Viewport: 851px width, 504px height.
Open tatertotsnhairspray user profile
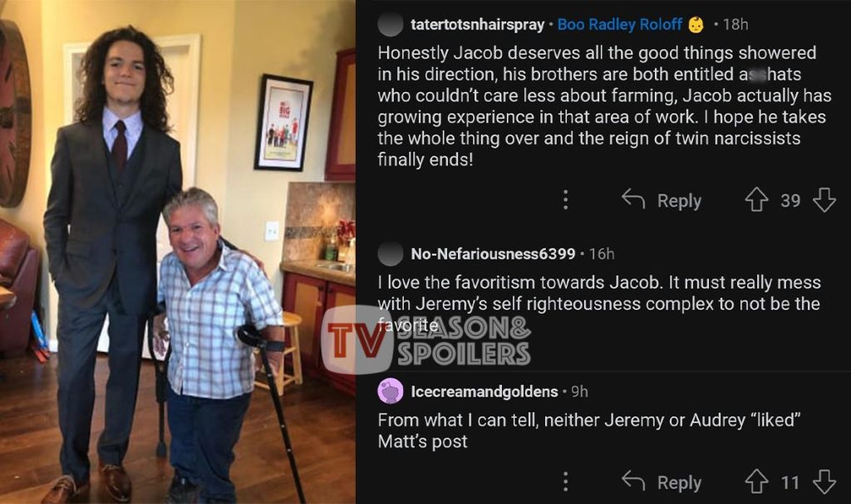click(478, 24)
